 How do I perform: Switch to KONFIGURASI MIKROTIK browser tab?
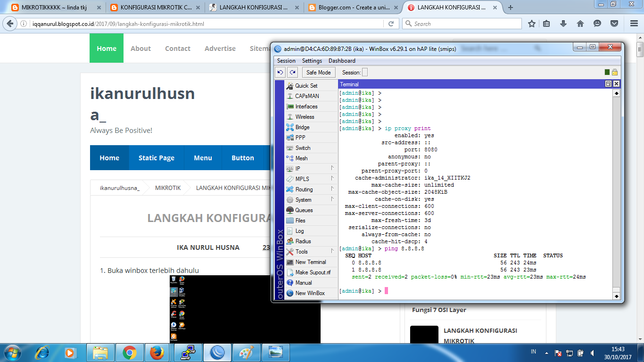point(155,8)
